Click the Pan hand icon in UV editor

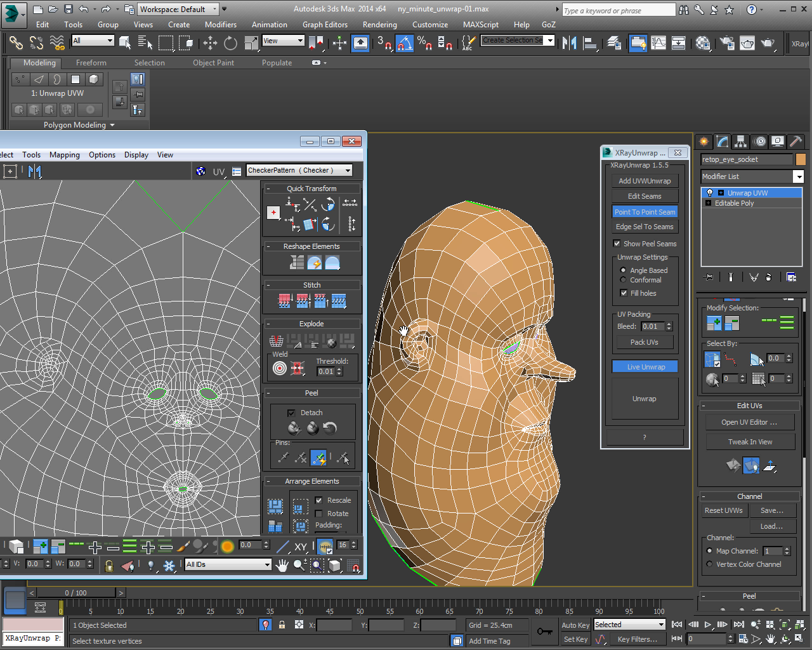(x=282, y=564)
